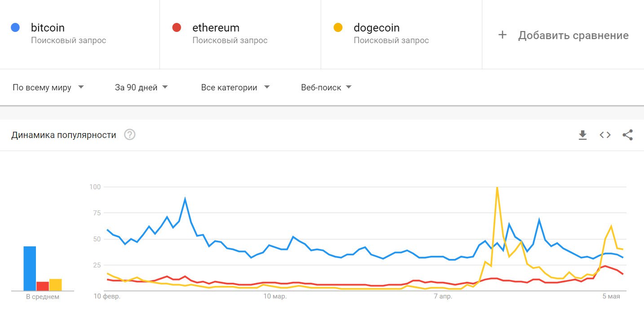This screenshot has width=644, height=312.
Task: Click Добавить сравнение button
Action: coord(573,36)
